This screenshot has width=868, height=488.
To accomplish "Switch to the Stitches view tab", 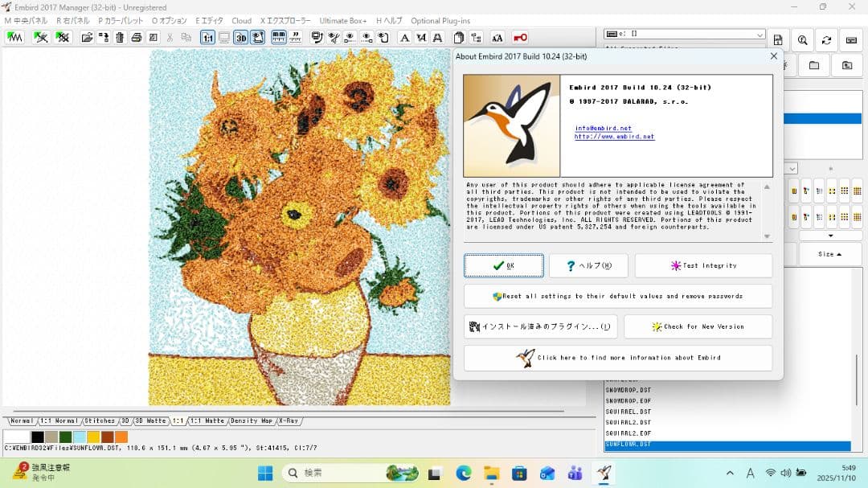I will (100, 421).
